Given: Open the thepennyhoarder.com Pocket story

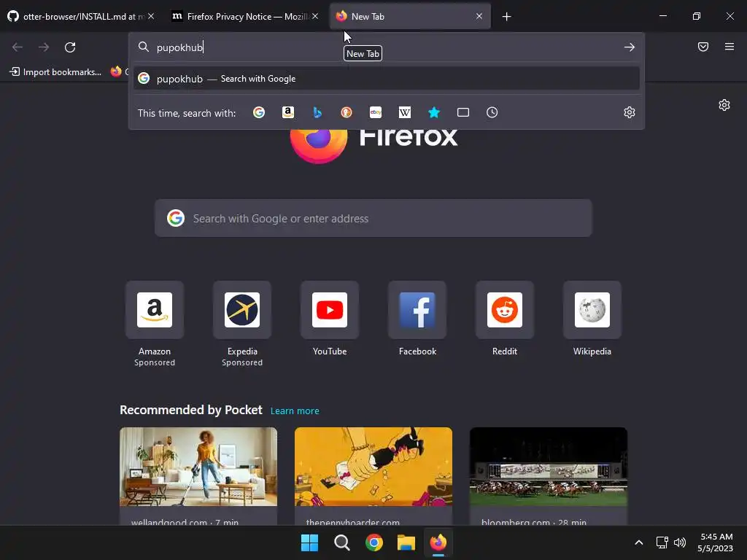Looking at the screenshot, I should click(373, 476).
